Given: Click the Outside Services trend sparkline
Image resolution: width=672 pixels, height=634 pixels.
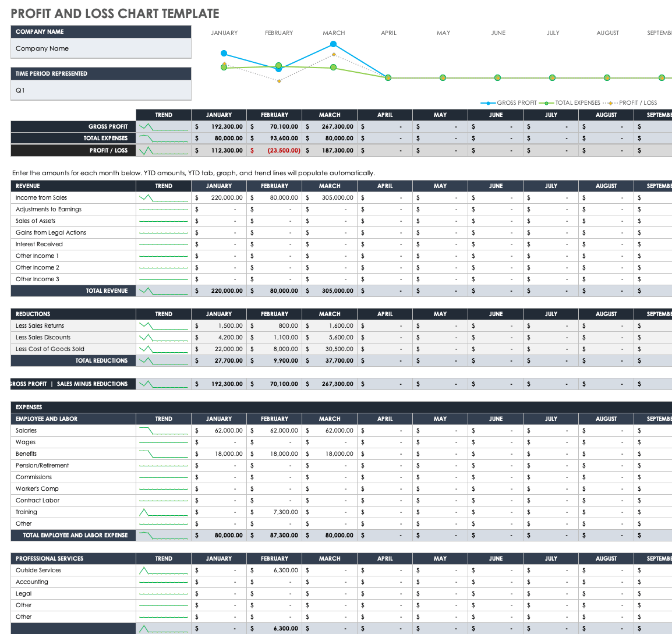Looking at the screenshot, I should (x=163, y=571).
